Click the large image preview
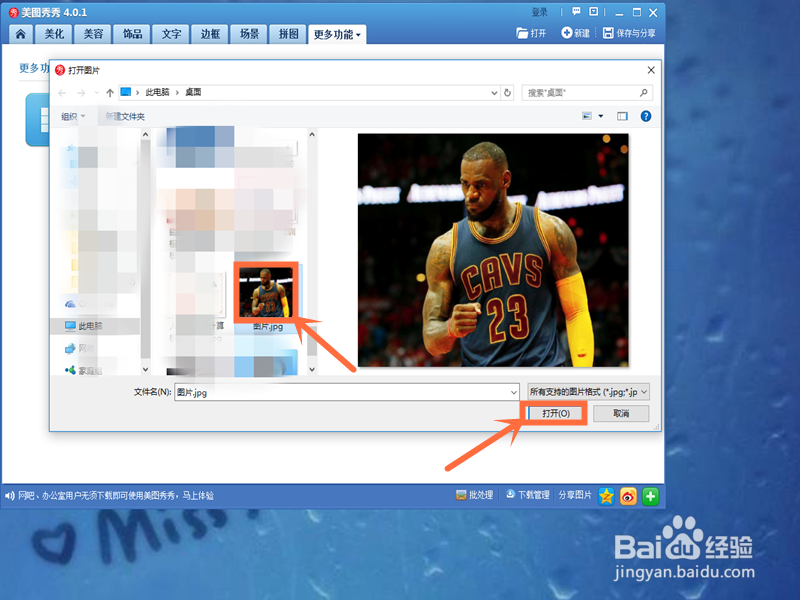Screen dimensions: 800x600 coord(493,250)
